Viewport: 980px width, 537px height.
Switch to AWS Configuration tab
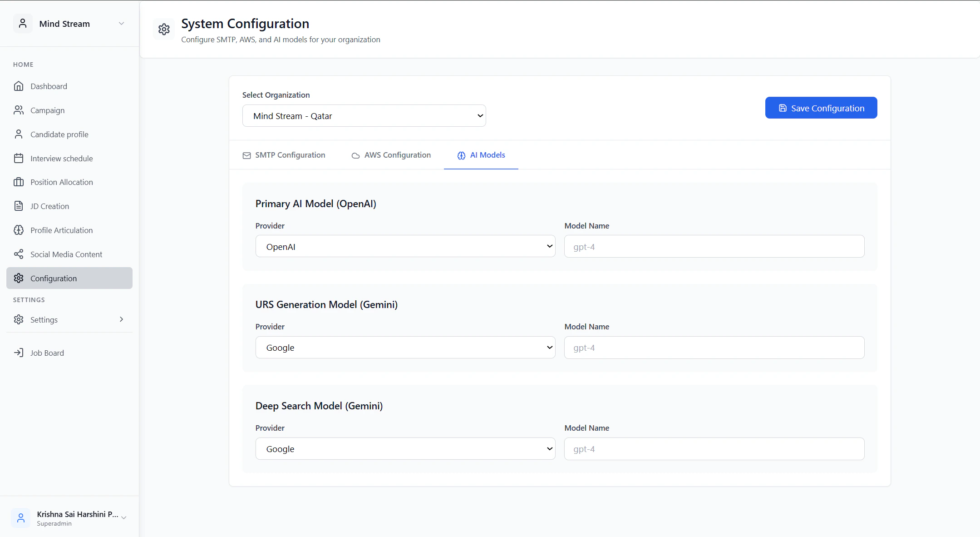(391, 155)
